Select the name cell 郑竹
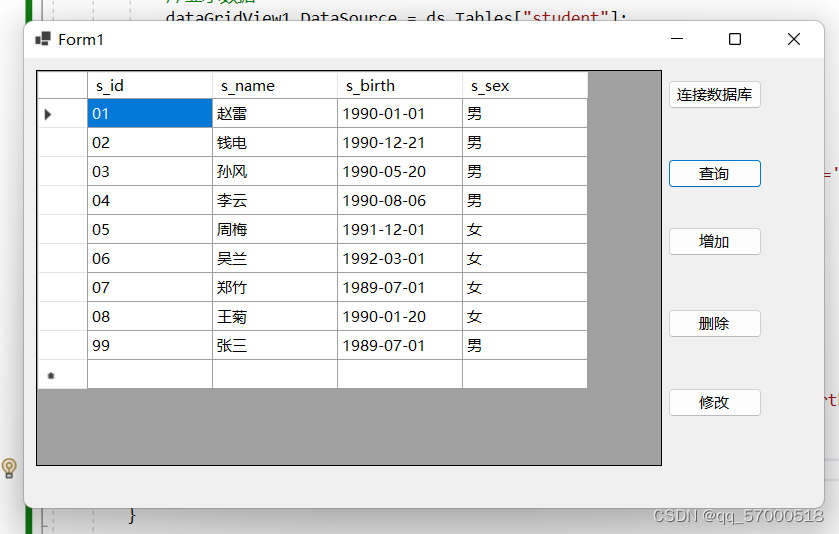This screenshot has width=839, height=534. (x=275, y=287)
